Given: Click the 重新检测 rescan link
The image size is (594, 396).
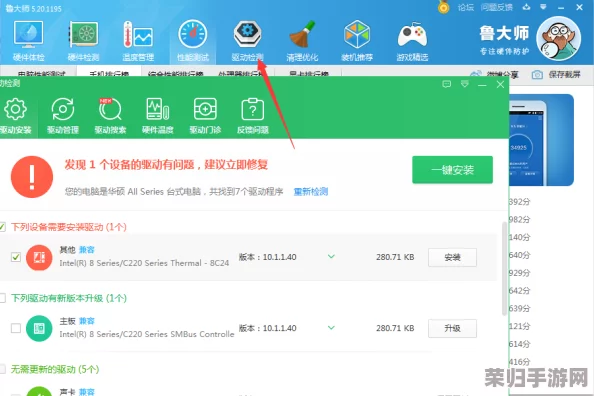Looking at the screenshot, I should [x=311, y=192].
